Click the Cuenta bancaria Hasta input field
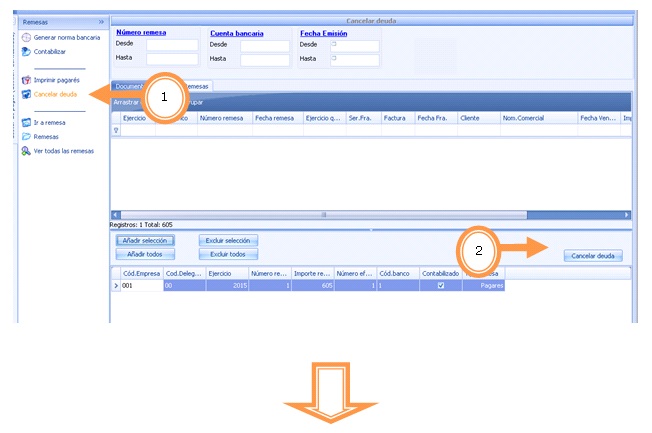 coord(264,59)
